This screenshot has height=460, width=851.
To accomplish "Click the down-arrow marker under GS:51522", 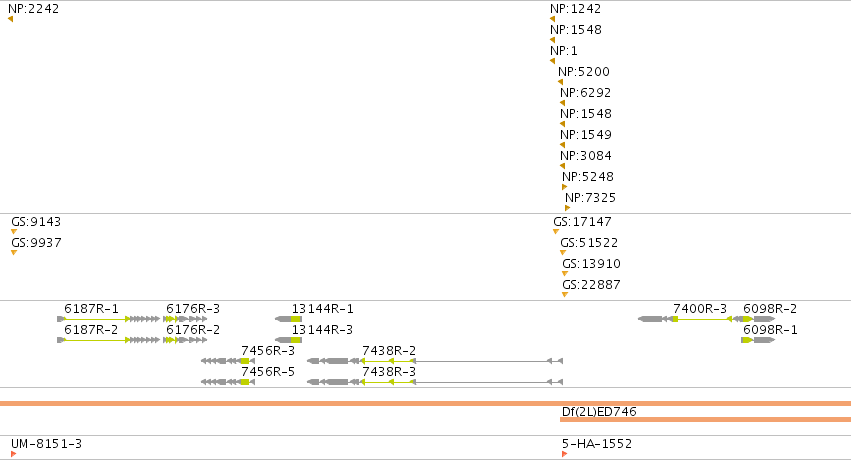I will pyautogui.click(x=563, y=253).
